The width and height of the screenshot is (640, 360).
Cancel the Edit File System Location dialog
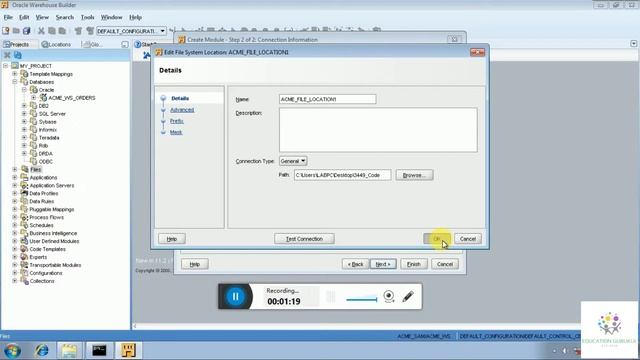tap(468, 239)
